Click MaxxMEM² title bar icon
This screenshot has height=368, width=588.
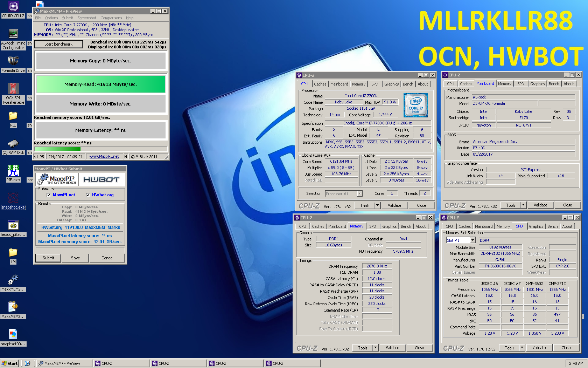[x=37, y=11]
